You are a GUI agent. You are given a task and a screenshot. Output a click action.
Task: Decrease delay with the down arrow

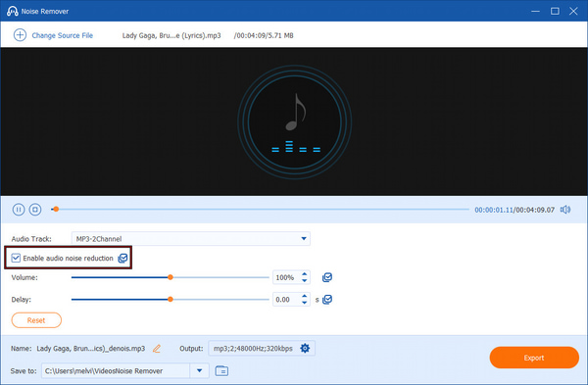[305, 303]
